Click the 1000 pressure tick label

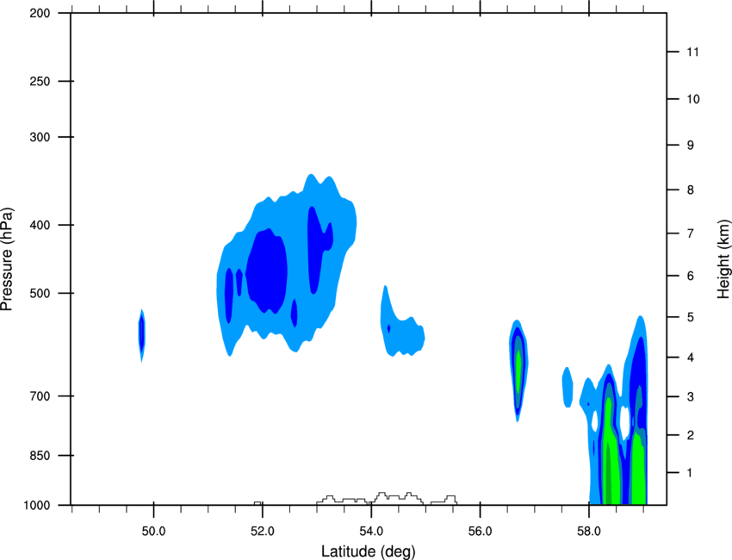37,506
